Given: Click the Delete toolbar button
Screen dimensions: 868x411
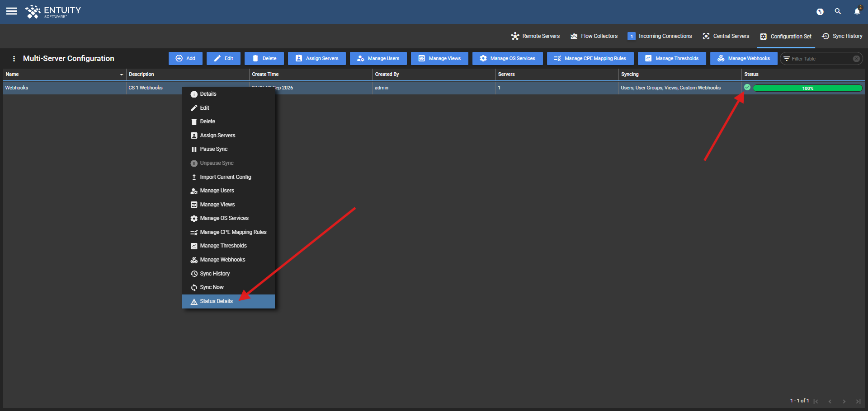Looking at the screenshot, I should (x=264, y=58).
